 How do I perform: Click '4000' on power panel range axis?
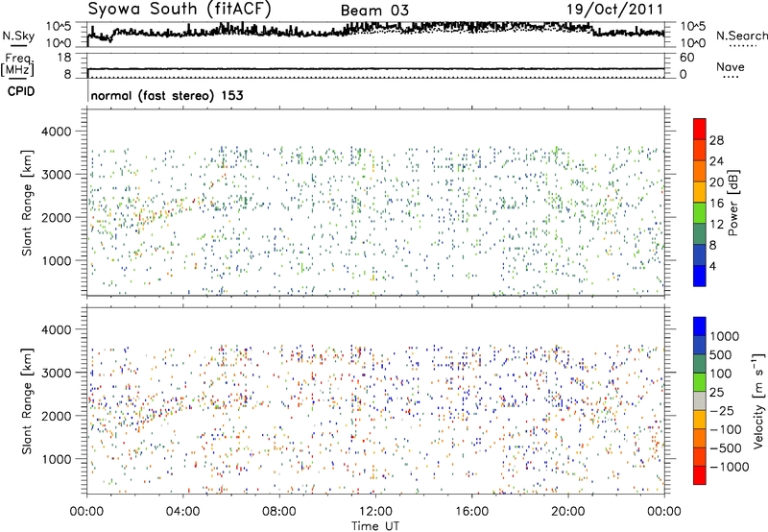click(x=56, y=132)
